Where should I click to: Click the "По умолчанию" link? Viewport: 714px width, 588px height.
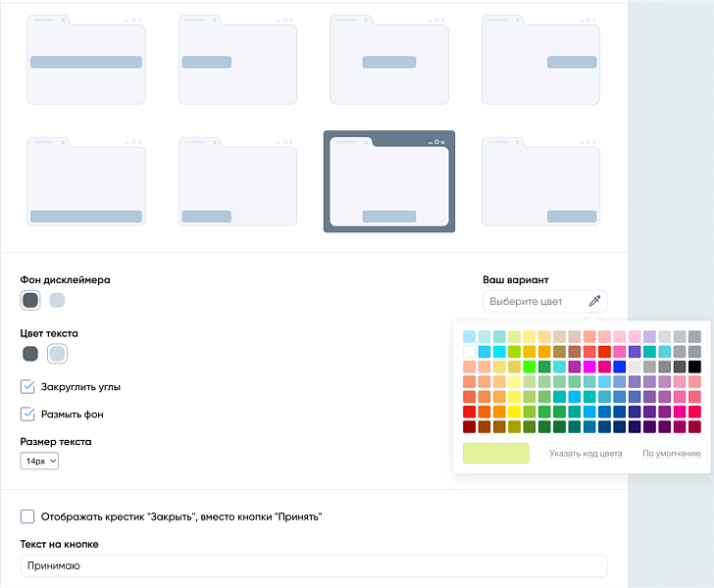point(671,454)
